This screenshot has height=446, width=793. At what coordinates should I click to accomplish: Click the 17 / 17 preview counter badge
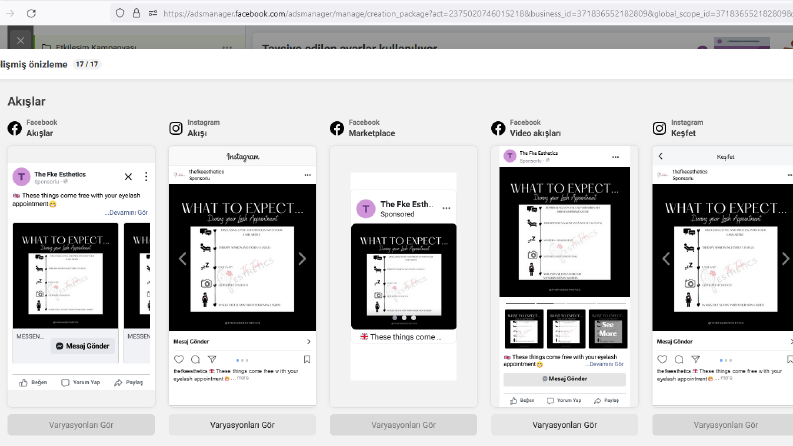pyautogui.click(x=86, y=64)
